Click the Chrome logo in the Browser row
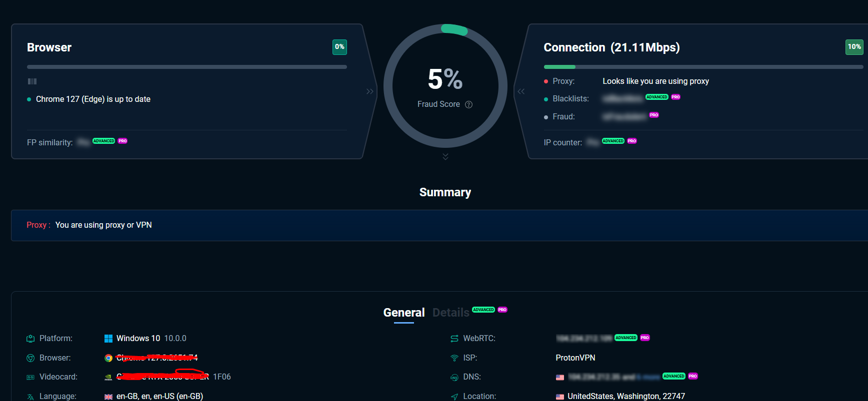 click(108, 358)
